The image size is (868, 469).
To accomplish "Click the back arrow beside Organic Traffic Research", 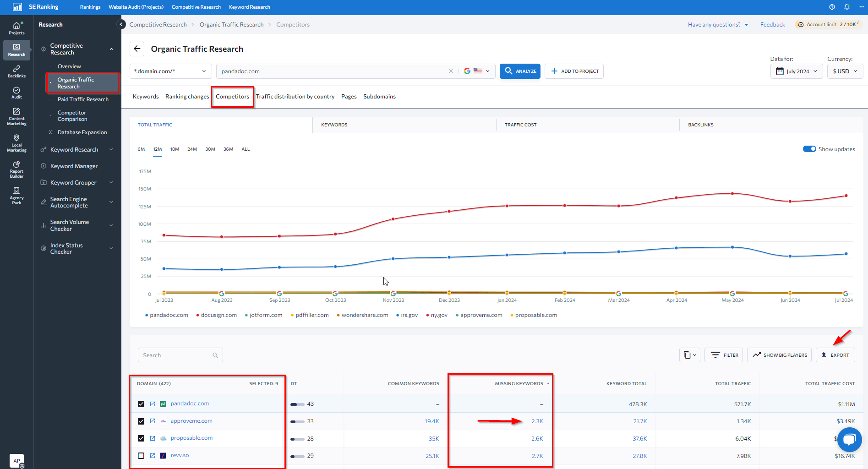I will click(x=137, y=49).
